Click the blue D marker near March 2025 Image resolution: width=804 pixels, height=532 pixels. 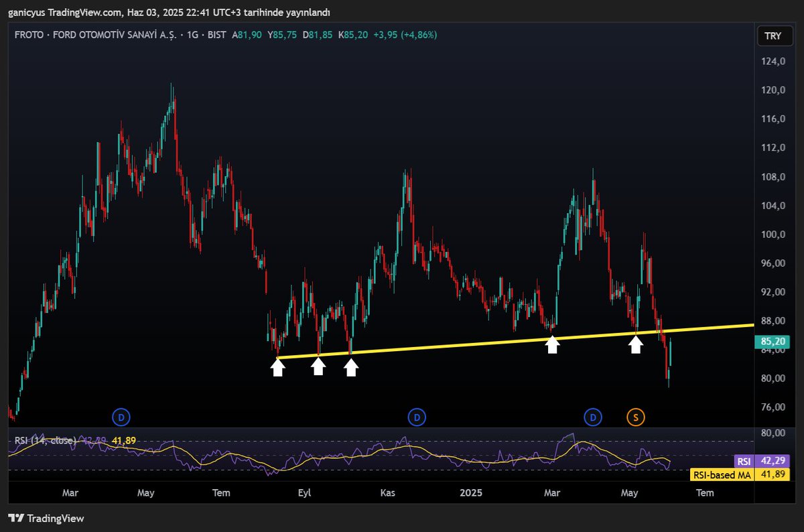[592, 417]
